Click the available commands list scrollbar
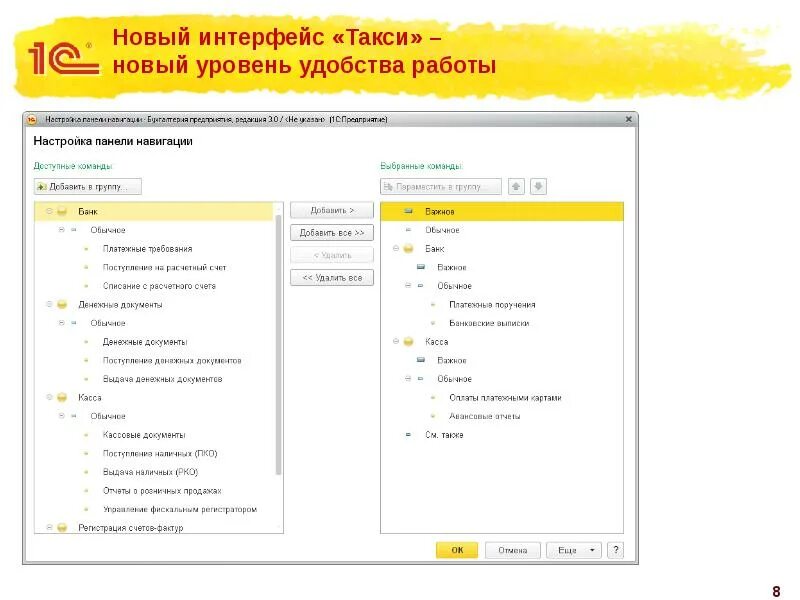The height and width of the screenshot is (600, 800). [x=279, y=345]
